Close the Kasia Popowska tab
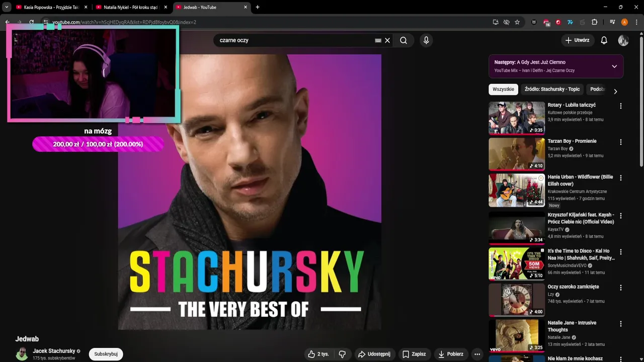 [86, 7]
